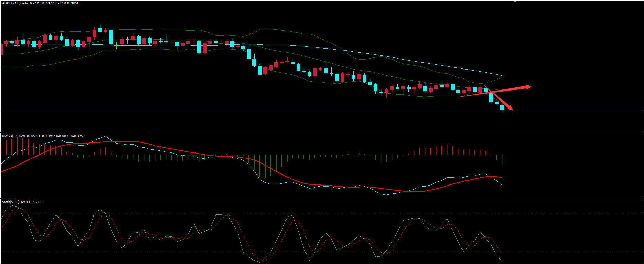Select the cyan moving average line end
644x264 pixels.
pos(501,75)
